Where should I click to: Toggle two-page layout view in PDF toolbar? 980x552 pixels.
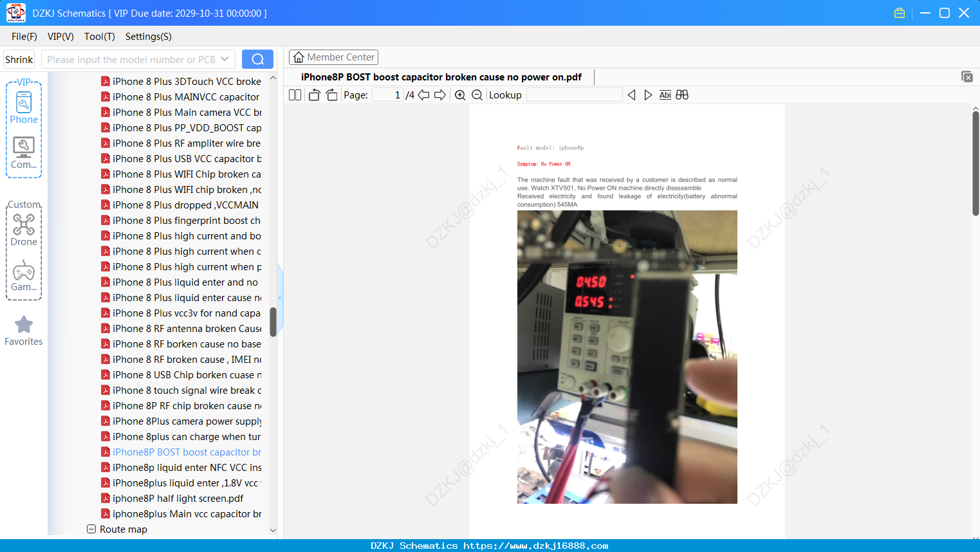point(295,95)
